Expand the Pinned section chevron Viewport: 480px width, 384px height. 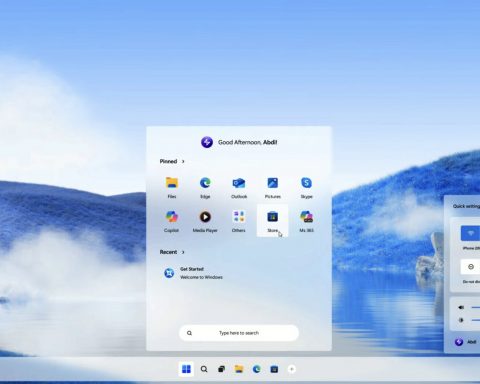183,161
